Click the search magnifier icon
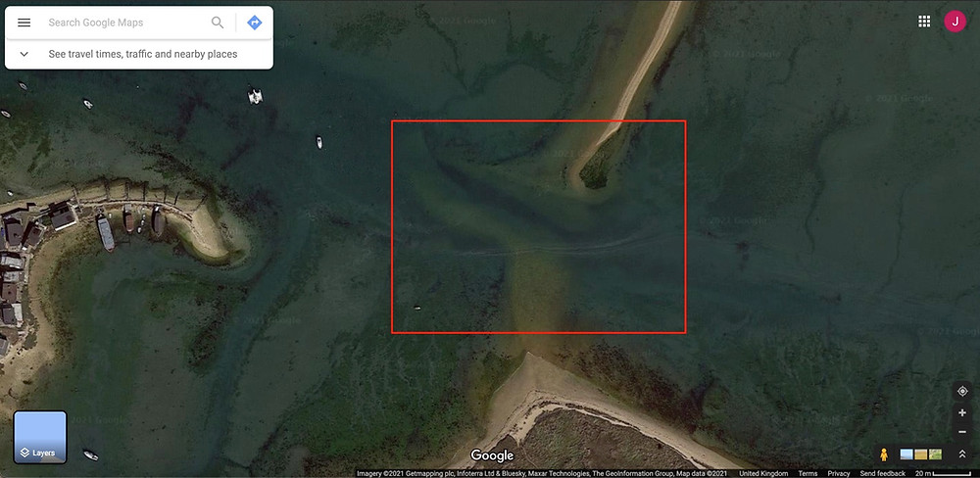Image resolution: width=980 pixels, height=478 pixels. pos(218,23)
